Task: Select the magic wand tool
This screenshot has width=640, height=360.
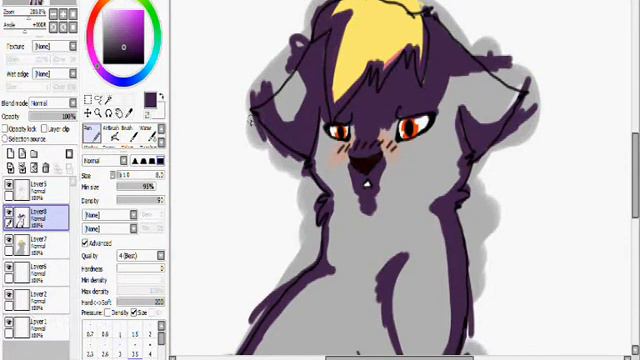Action: pyautogui.click(x=109, y=100)
